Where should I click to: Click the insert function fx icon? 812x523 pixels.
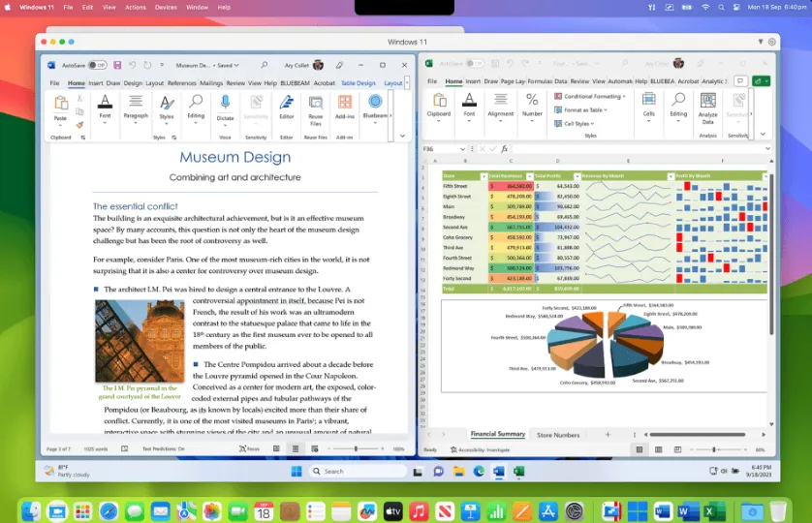[504, 148]
